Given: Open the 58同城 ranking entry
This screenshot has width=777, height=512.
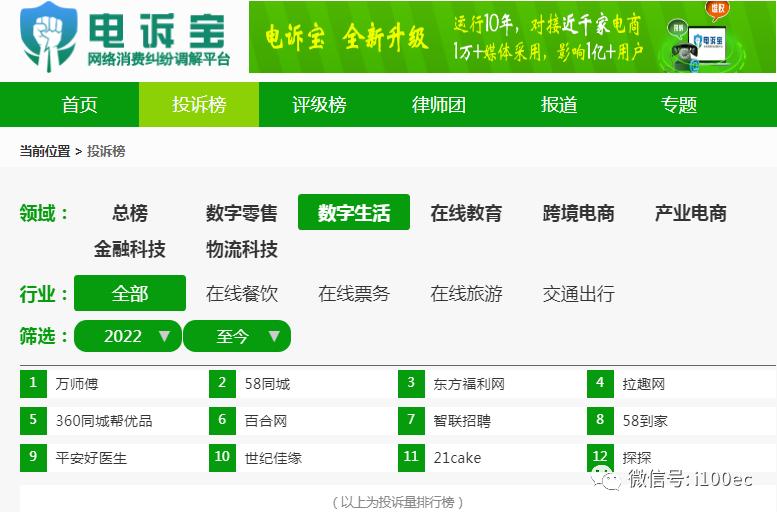Looking at the screenshot, I should click(x=267, y=384).
